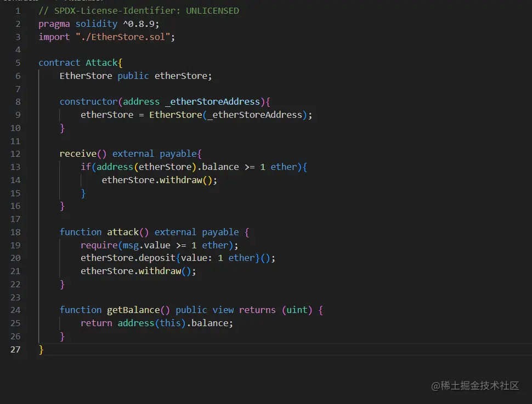Click the 'require' call on line 19
The height and width of the screenshot is (404, 532).
99,245
